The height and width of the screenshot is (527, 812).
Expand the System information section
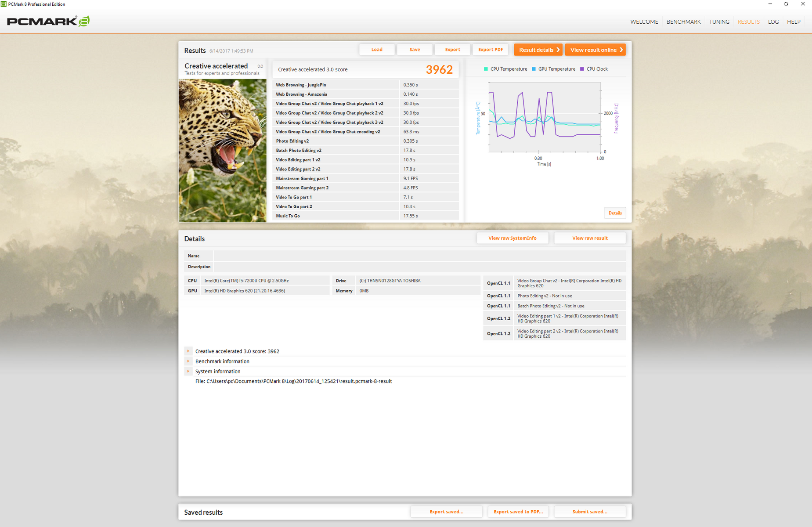coord(188,372)
